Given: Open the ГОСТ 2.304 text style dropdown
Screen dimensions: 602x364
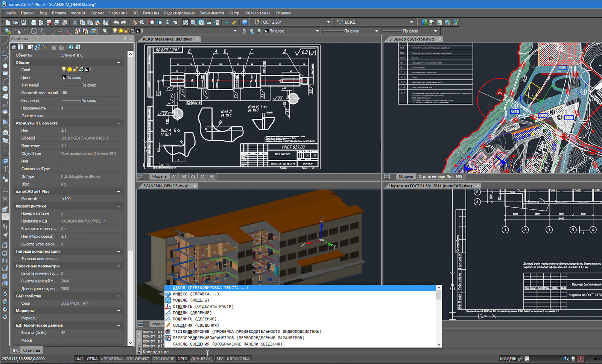Looking at the screenshot, I should pos(328,22).
